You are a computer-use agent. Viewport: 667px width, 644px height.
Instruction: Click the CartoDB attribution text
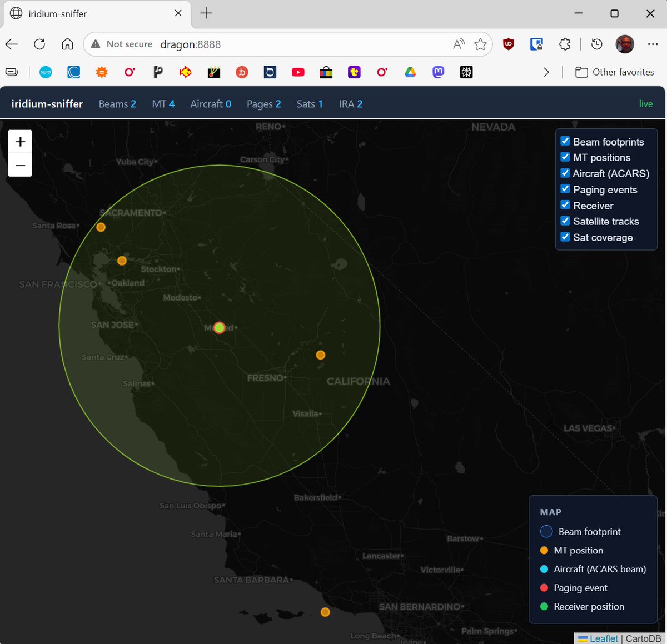tap(644, 638)
